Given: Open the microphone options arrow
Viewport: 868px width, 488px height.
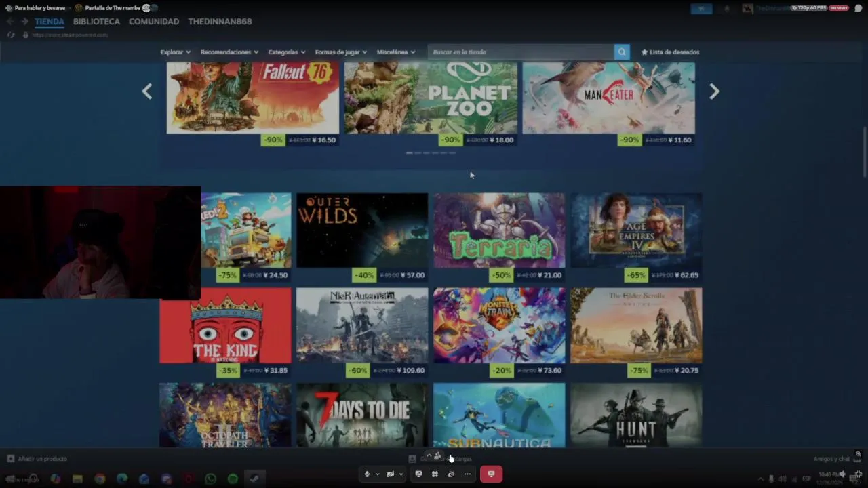Looking at the screenshot, I should tap(377, 474).
